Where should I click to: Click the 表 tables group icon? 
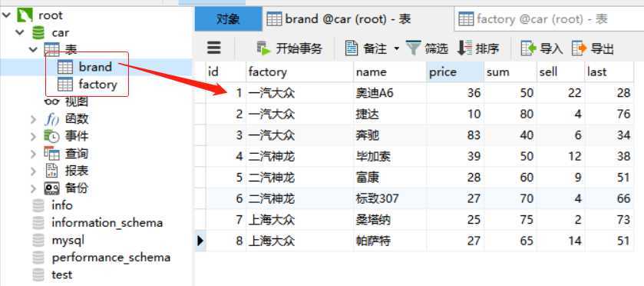point(51,49)
